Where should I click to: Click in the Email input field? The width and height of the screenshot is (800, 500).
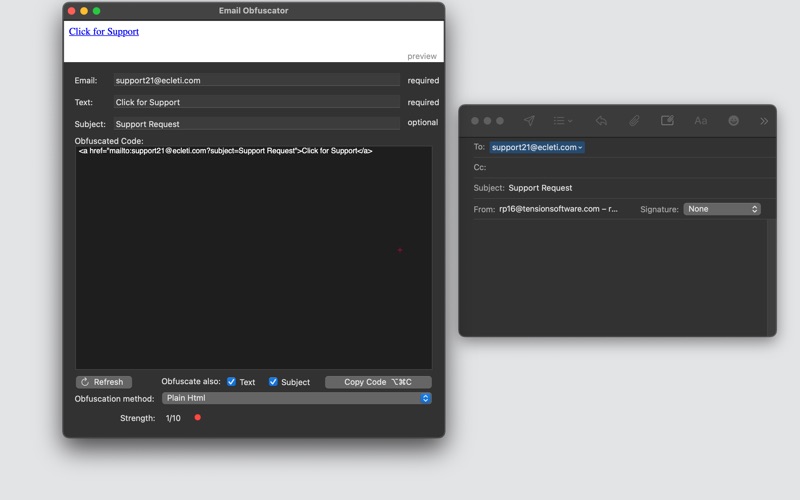point(256,80)
